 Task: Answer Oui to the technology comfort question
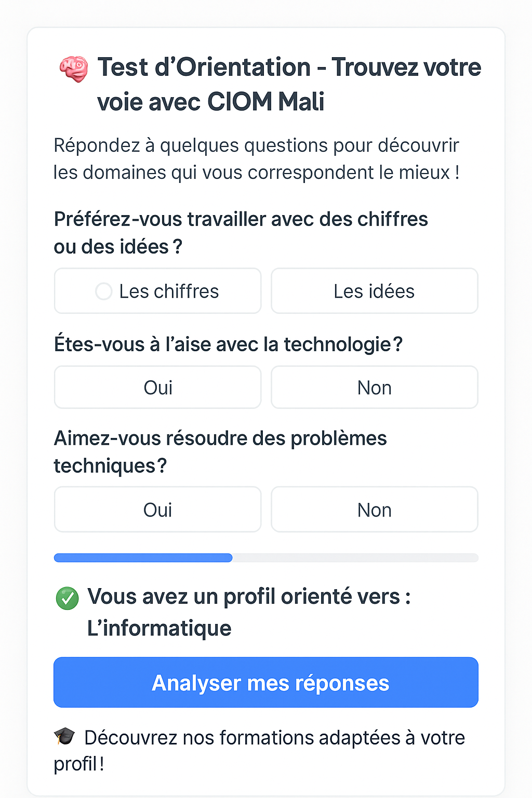pos(157,388)
